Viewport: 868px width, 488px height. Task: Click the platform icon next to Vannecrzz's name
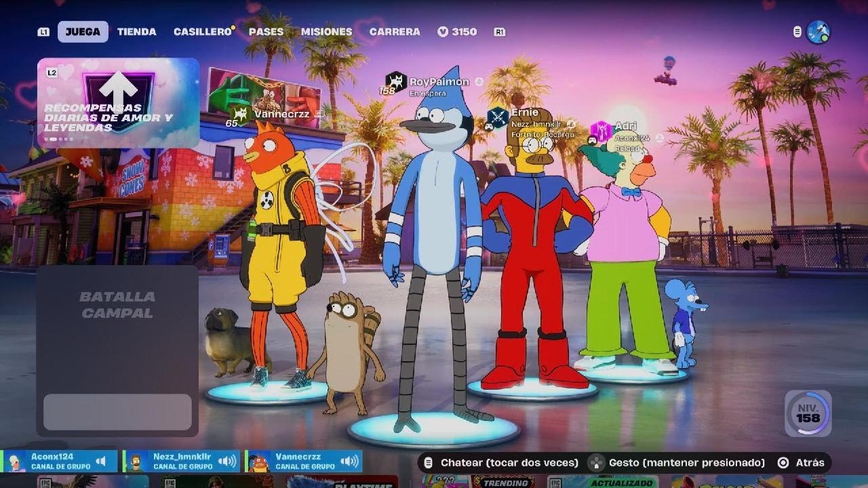tap(319, 115)
